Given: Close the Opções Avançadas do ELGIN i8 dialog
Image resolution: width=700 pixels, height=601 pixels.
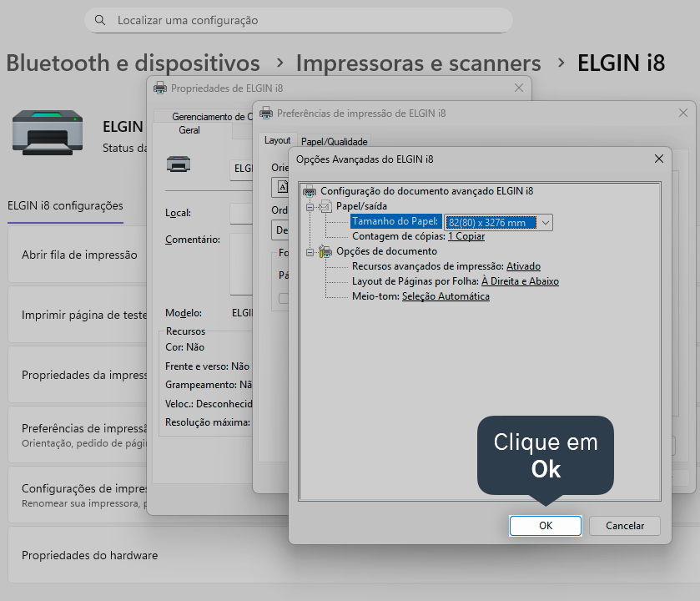Looking at the screenshot, I should 658,159.
